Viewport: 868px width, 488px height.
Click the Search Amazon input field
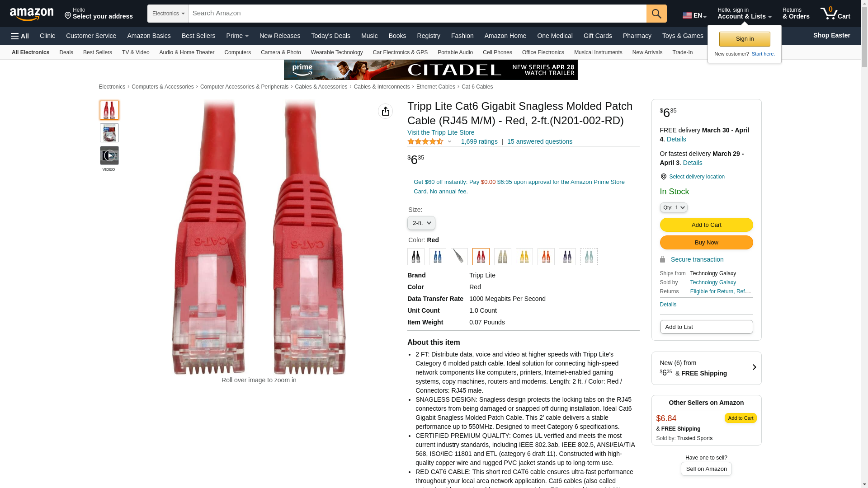click(418, 14)
